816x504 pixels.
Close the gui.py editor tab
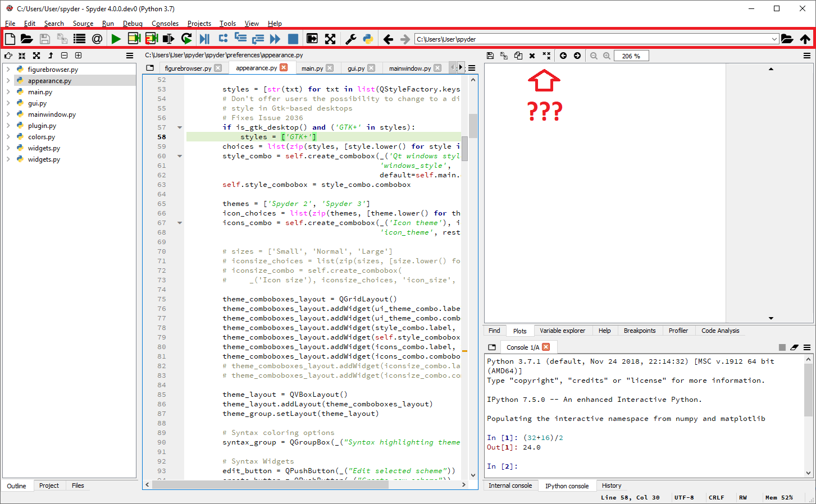[x=371, y=68]
